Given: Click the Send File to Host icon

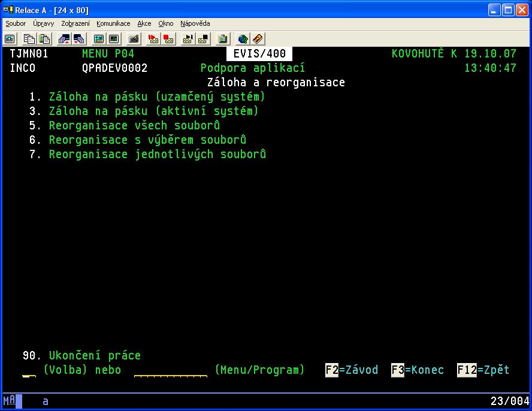Looking at the screenshot, I should pos(64,39).
